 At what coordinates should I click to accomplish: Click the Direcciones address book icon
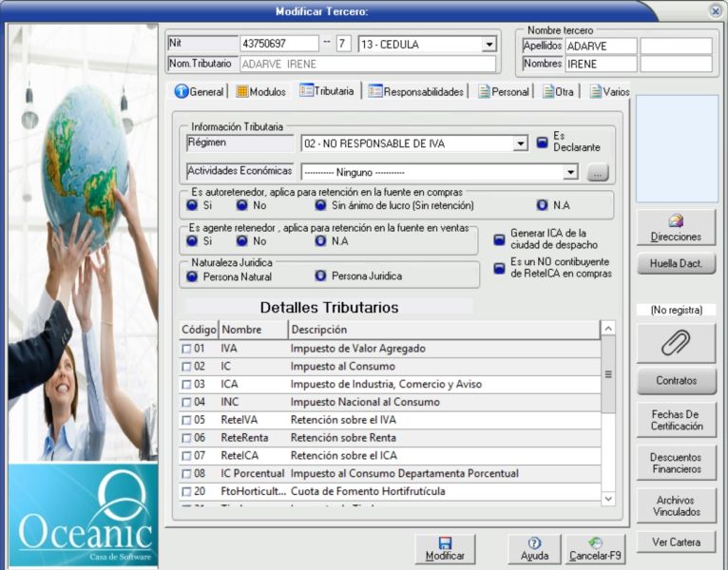pyautogui.click(x=676, y=220)
